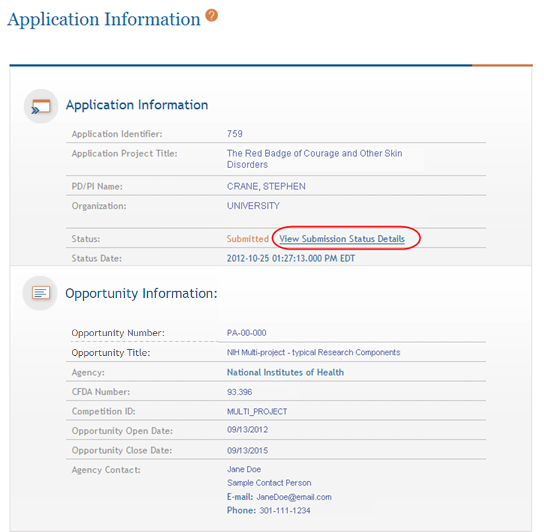
Task: Click the 'Competition ID:' label
Action: click(x=103, y=411)
